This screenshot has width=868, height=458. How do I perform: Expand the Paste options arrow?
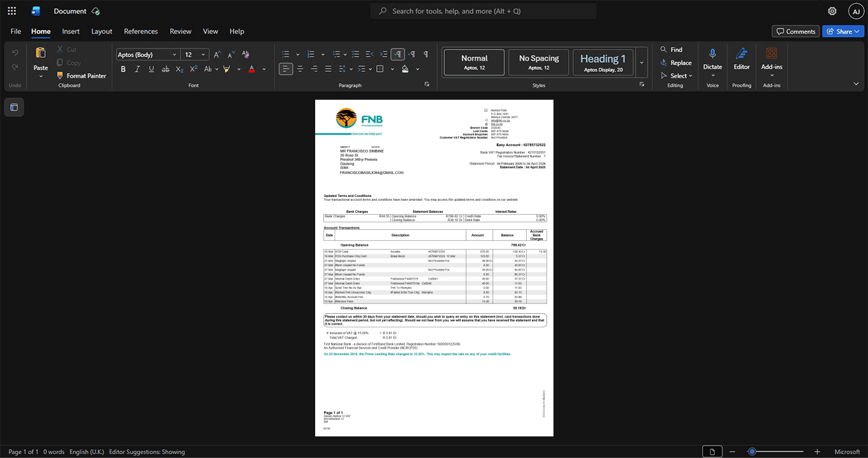pos(41,76)
